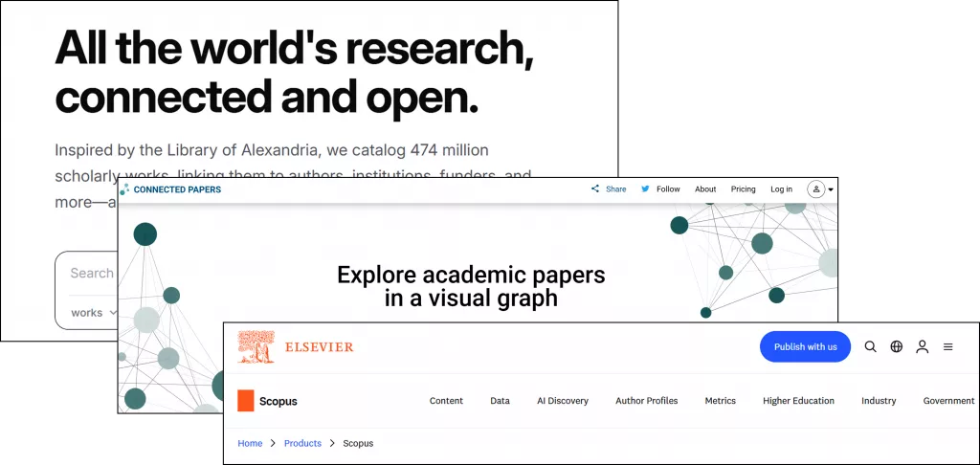Click the Elsevier tree logo
Screen dimensions: 980x465
click(256, 347)
